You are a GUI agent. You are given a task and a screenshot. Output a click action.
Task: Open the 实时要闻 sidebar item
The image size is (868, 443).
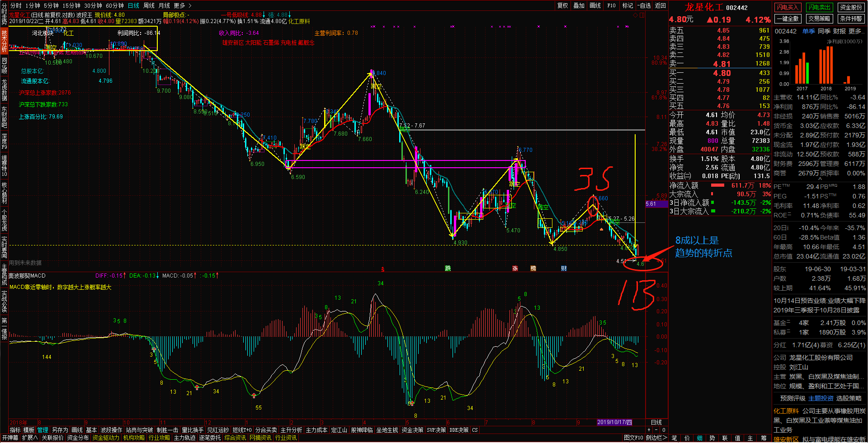pyautogui.click(x=4, y=247)
